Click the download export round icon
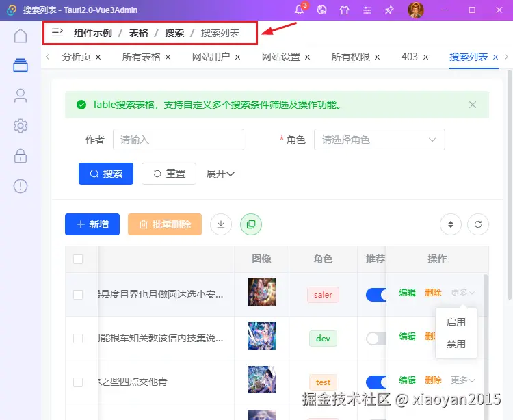 [x=221, y=224]
